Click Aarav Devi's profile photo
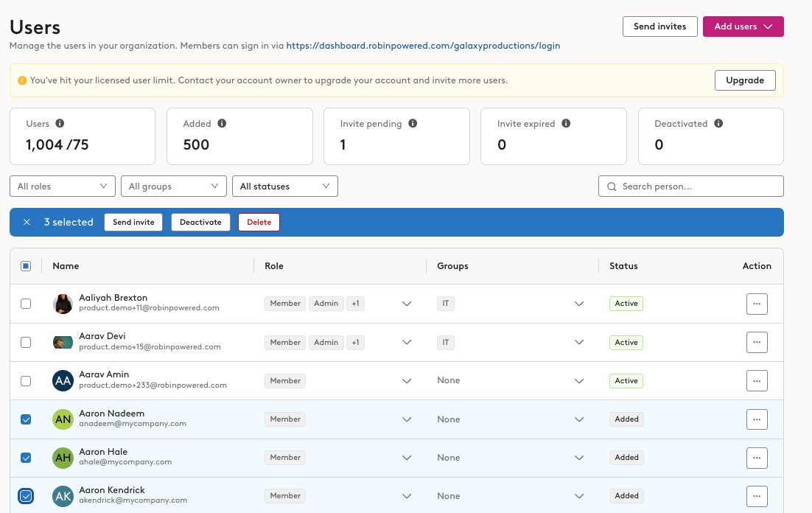Screen dimensions: 812x513 63,343
